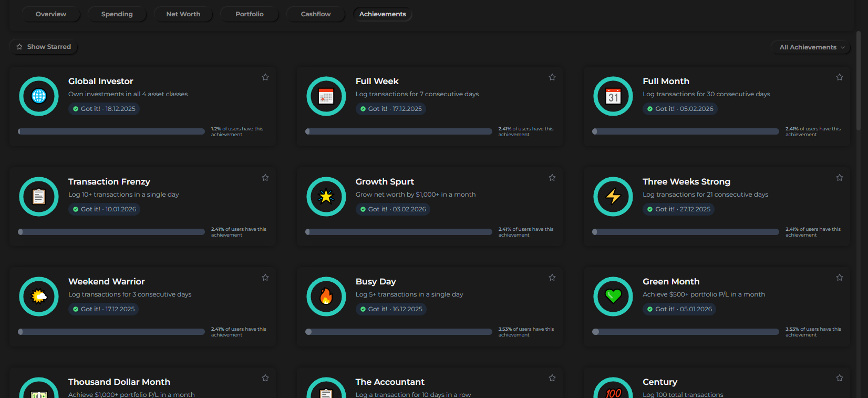
Task: Click The Accountant title
Action: point(390,382)
